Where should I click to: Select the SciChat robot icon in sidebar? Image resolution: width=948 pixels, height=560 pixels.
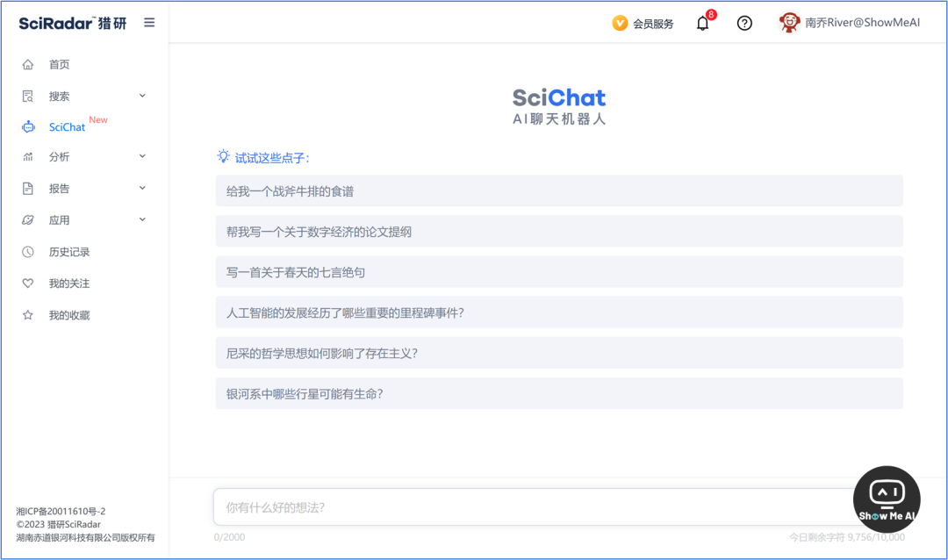click(x=28, y=127)
